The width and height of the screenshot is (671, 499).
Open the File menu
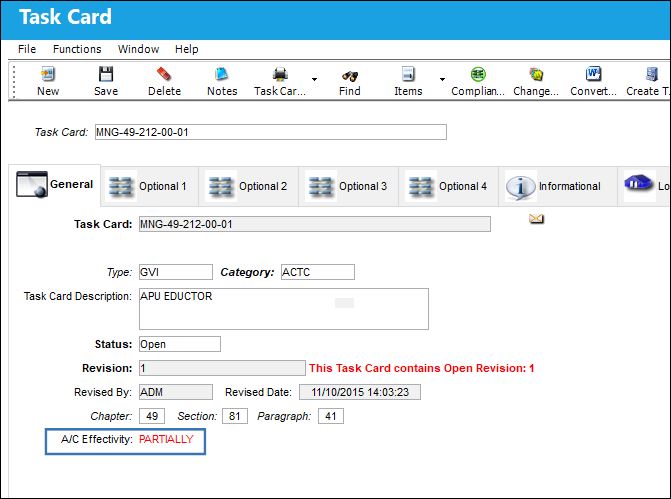27,49
